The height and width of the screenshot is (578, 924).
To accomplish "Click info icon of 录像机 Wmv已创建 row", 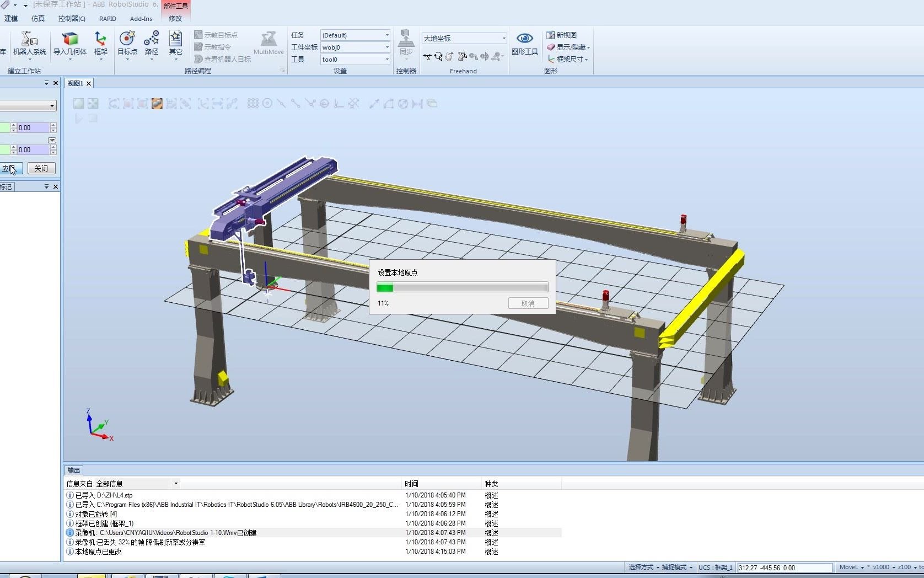I will pyautogui.click(x=70, y=533).
